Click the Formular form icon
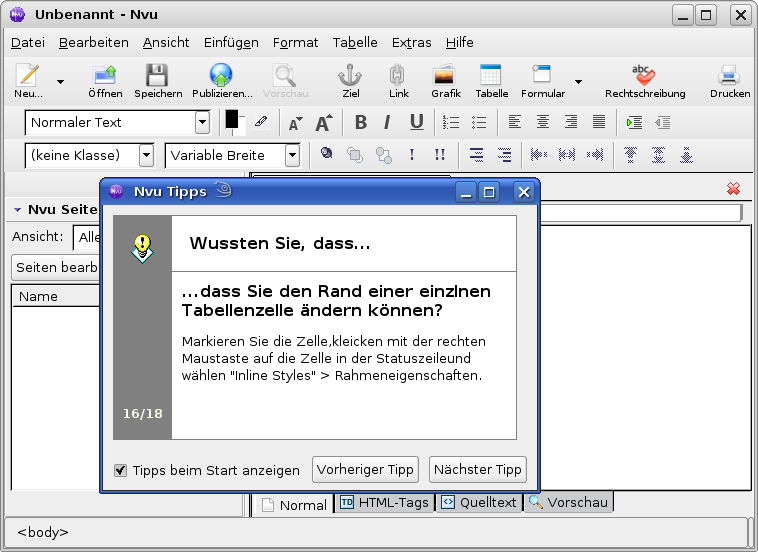The image size is (758, 552). [x=542, y=80]
